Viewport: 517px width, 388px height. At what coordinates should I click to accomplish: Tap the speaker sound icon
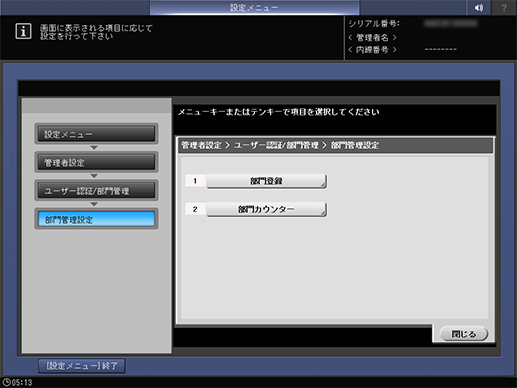[x=479, y=7]
